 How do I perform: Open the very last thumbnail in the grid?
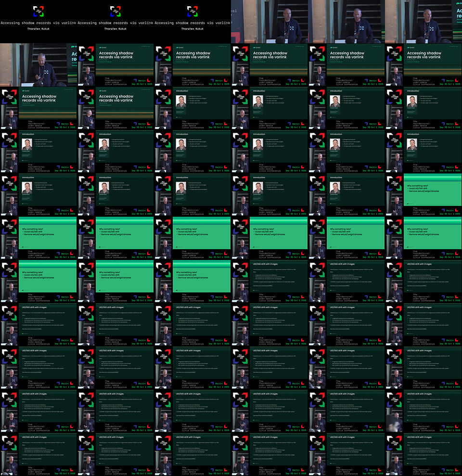tap(423, 454)
